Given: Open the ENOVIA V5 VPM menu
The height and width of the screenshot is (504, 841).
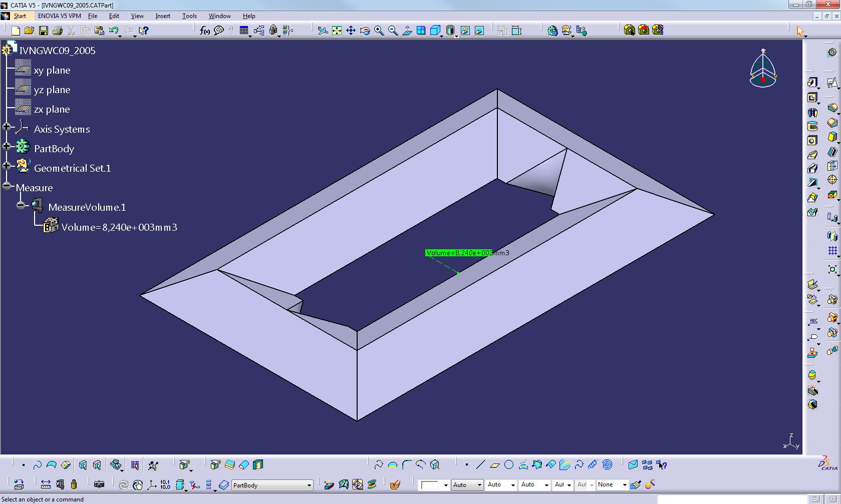Looking at the screenshot, I should click(x=60, y=16).
